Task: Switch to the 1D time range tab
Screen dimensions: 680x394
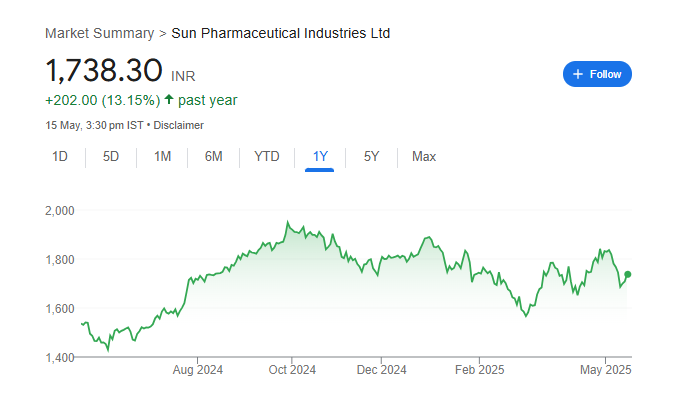Action: [x=60, y=156]
